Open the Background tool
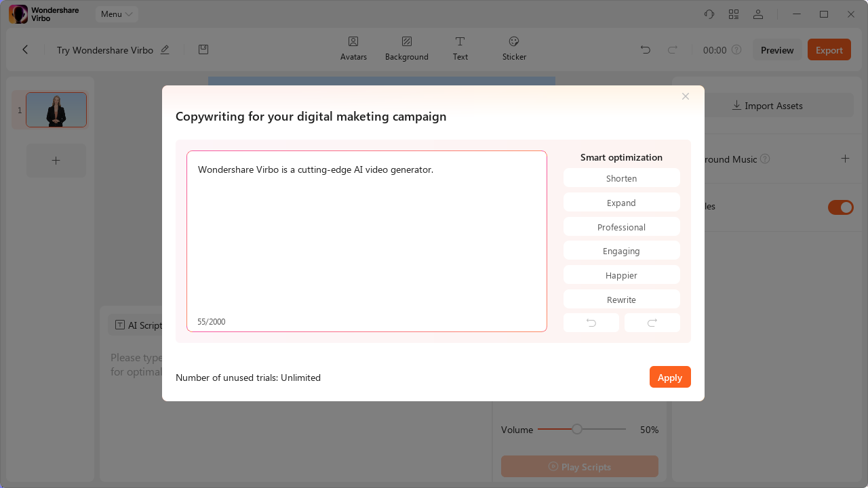This screenshot has width=868, height=488. (407, 49)
